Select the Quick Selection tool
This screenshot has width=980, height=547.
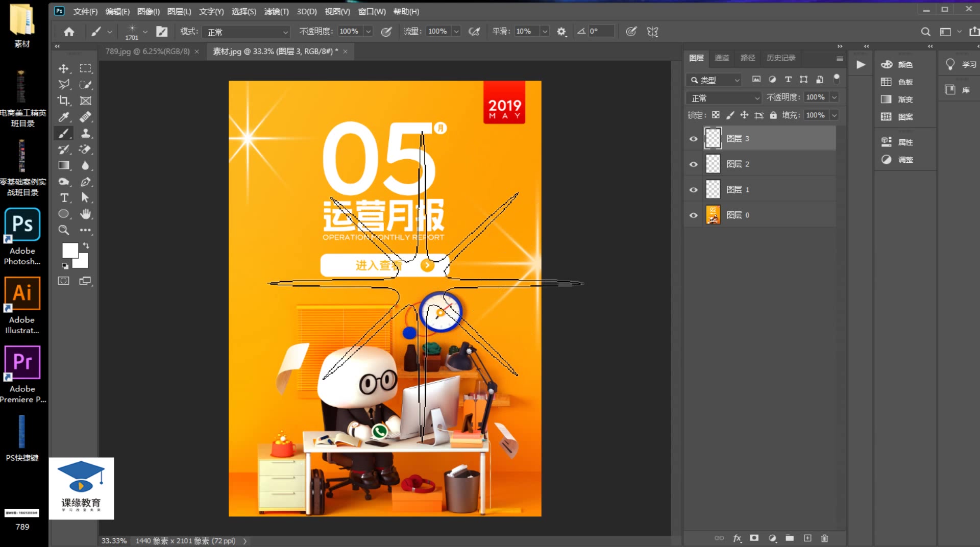coord(85,85)
